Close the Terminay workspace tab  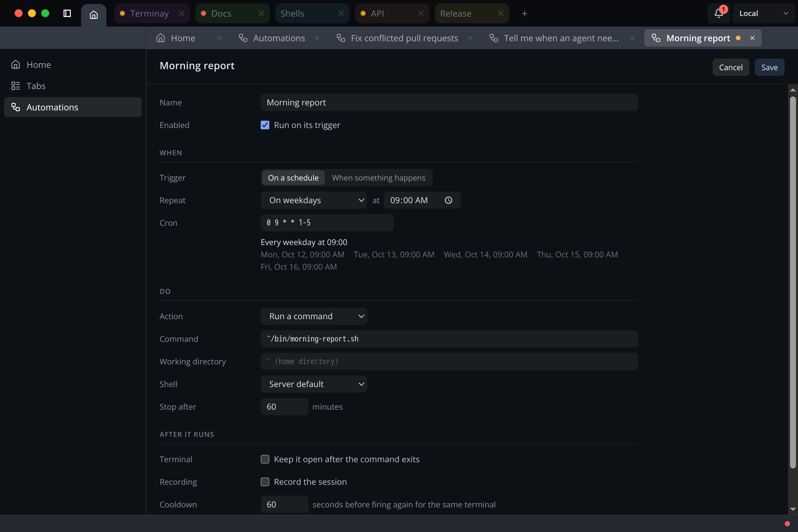[182, 13]
